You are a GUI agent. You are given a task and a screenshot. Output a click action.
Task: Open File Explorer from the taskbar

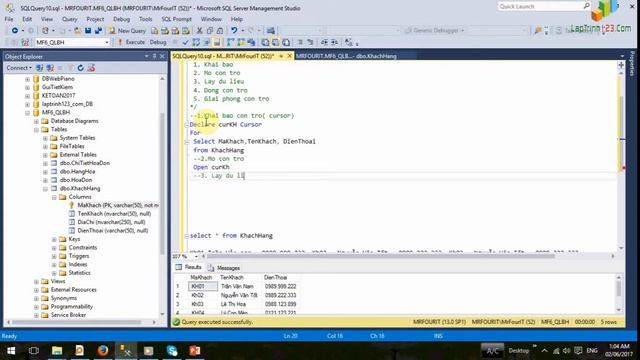[x=57, y=351]
